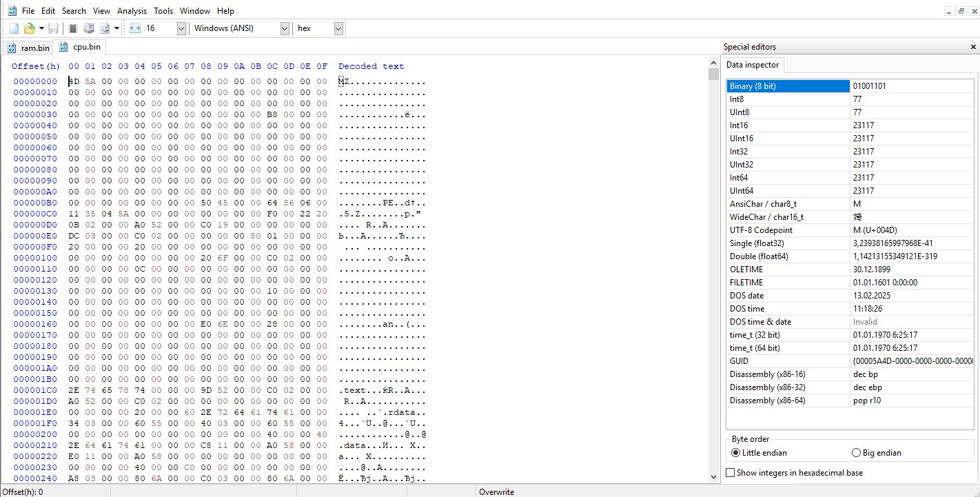Click the AnsiChar / char8_t row
Viewport: 980px width, 497px height.
tap(850, 204)
